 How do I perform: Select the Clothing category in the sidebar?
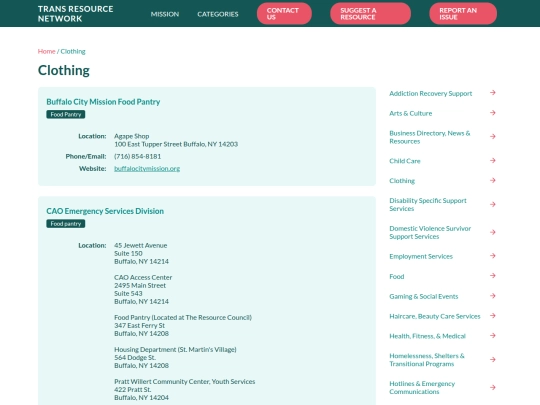402,181
